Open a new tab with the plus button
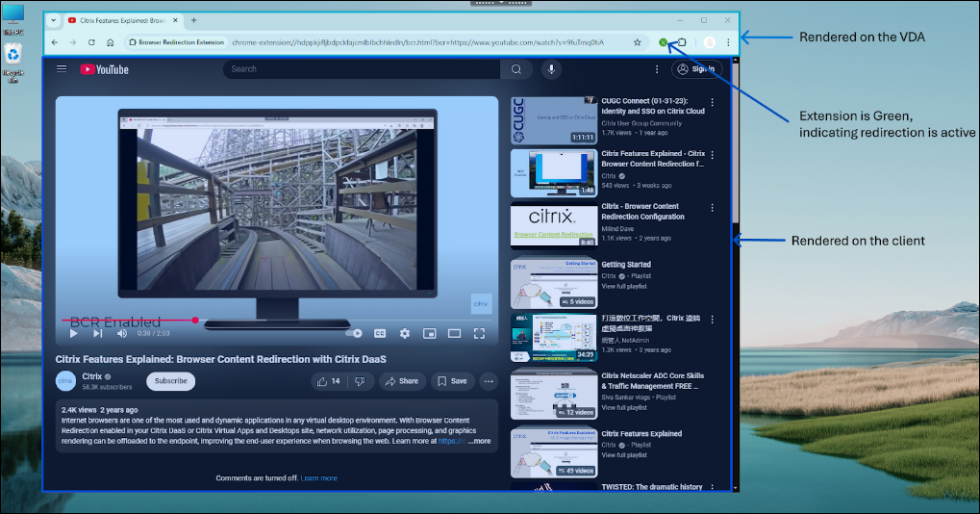This screenshot has width=980, height=514. pyautogui.click(x=193, y=20)
